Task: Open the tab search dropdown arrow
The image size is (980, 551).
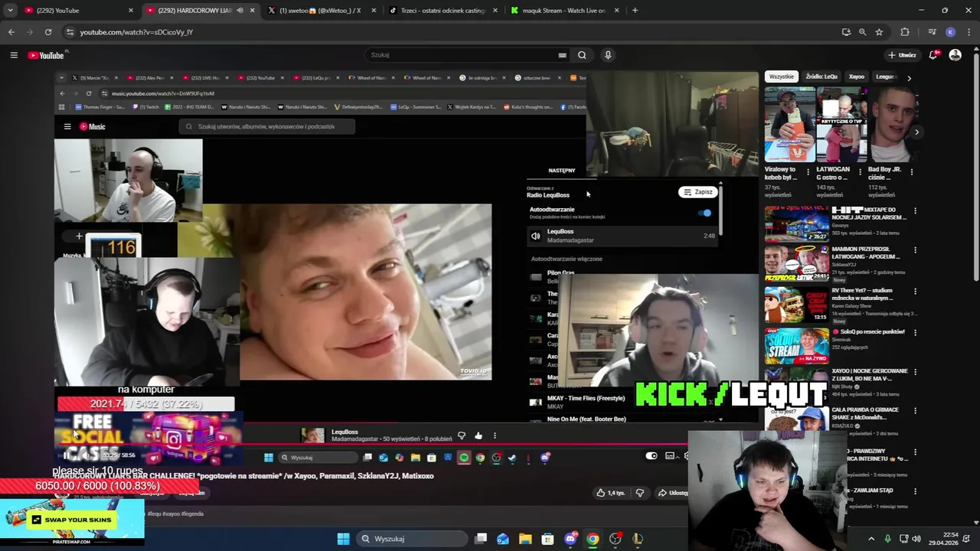Action: 10,11
